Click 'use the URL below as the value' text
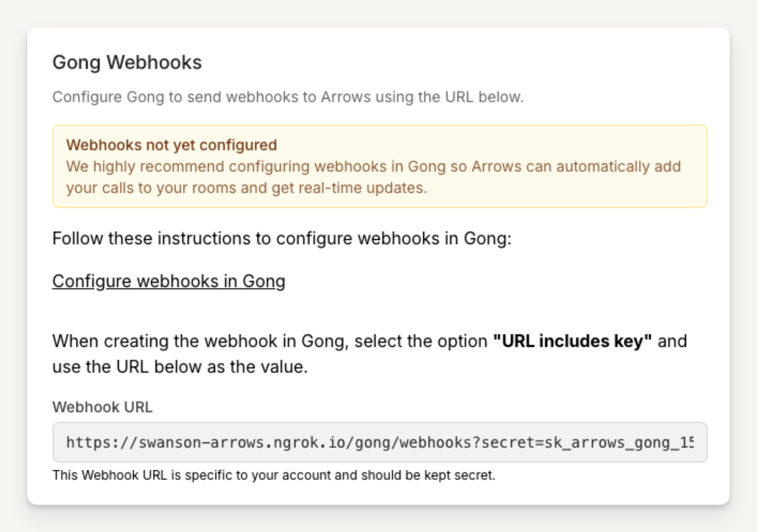This screenshot has height=532, width=757. point(180,367)
